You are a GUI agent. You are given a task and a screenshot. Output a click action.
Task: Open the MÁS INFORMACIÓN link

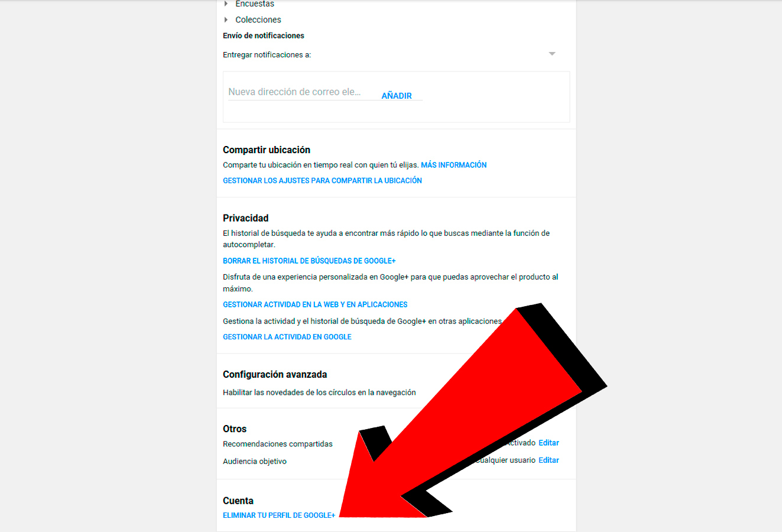(454, 165)
